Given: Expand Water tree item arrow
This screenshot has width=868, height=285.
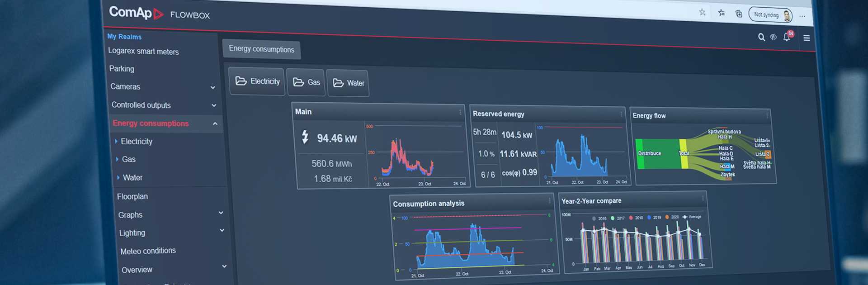Looking at the screenshot, I should (118, 177).
